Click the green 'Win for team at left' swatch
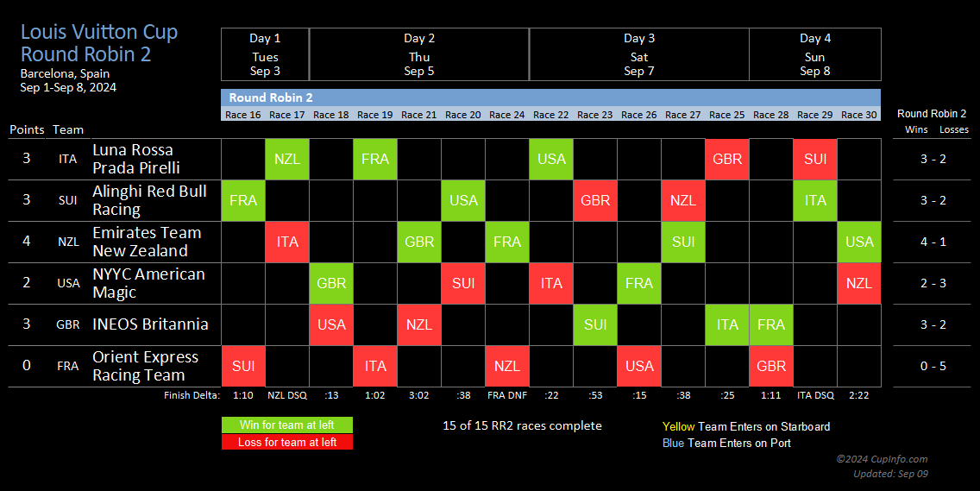980x491 pixels. click(x=287, y=425)
